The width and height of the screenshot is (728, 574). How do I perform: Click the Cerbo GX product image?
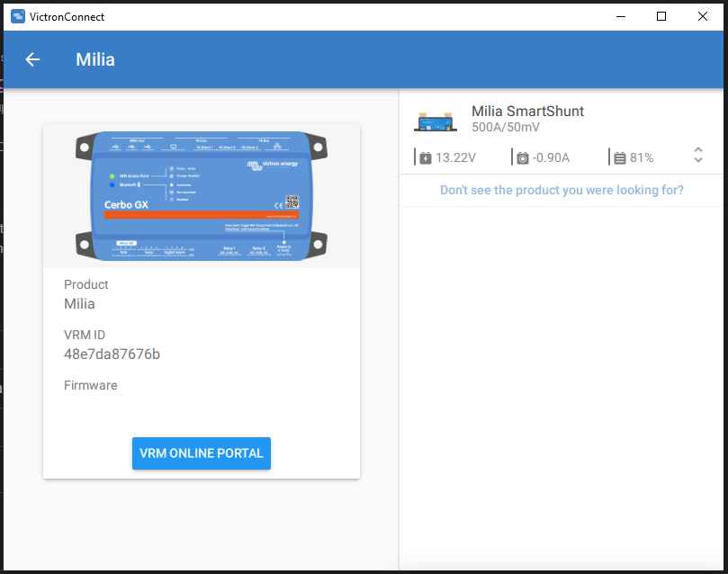(202, 196)
